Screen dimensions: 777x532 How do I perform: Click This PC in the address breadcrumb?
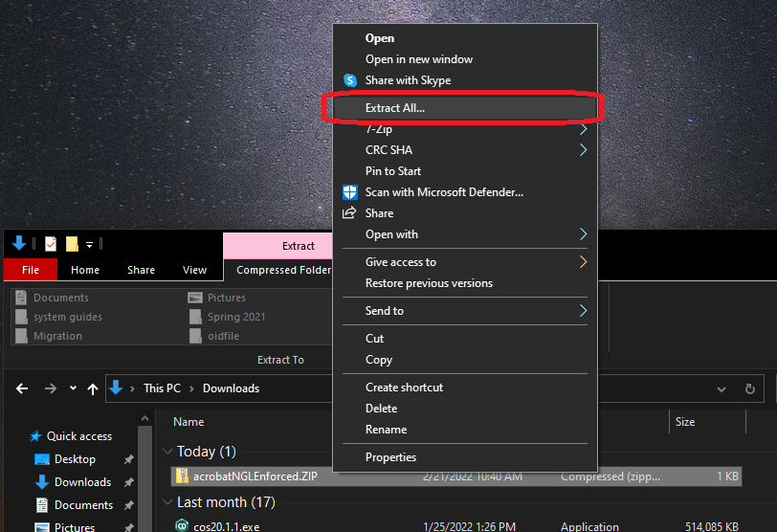(162, 388)
